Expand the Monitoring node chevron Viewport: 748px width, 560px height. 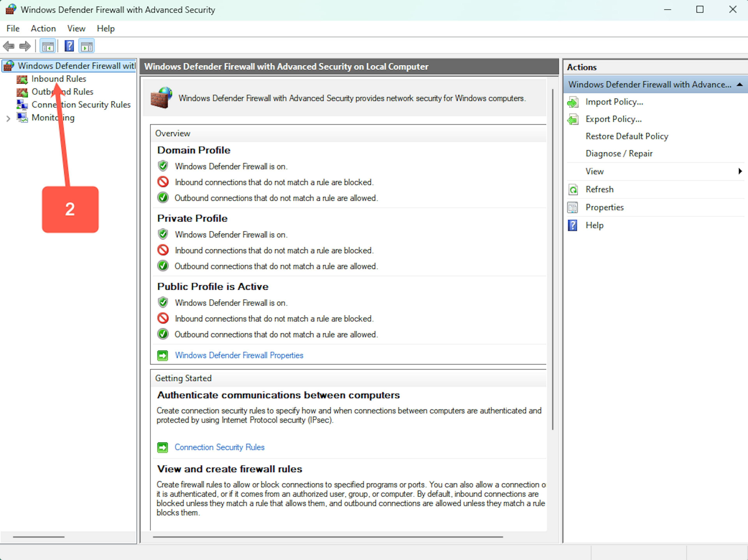[x=8, y=118]
